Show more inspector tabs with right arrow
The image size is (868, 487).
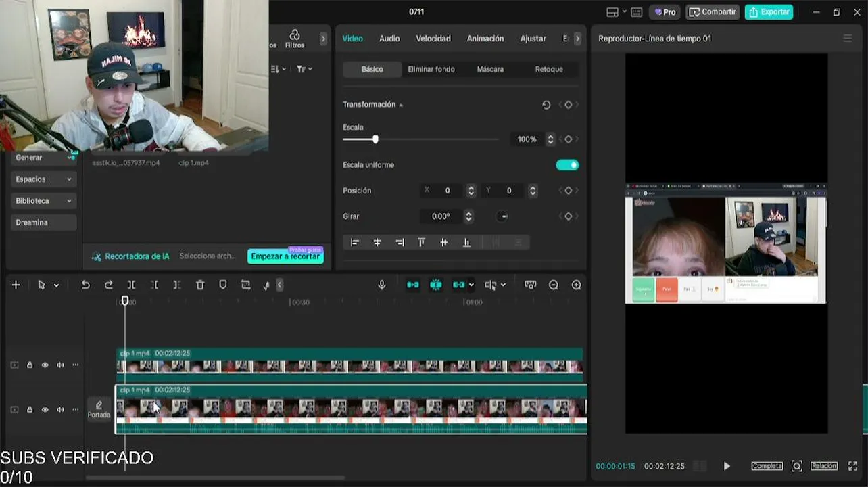[577, 39]
